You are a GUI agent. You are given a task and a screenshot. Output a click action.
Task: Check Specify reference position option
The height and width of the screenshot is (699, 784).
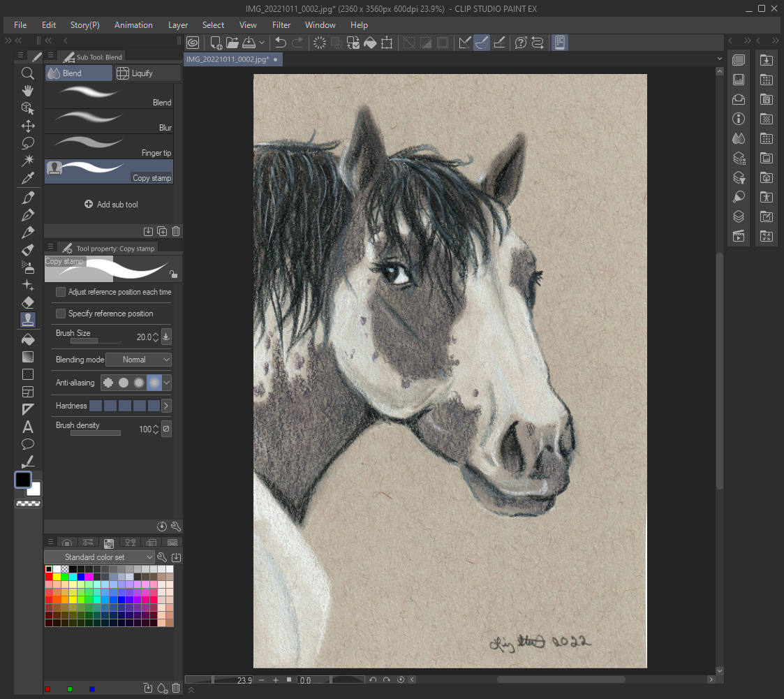[x=61, y=314]
